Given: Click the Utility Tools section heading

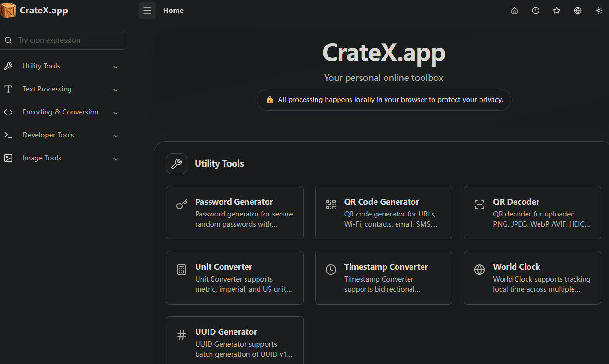Looking at the screenshot, I should (x=219, y=164).
